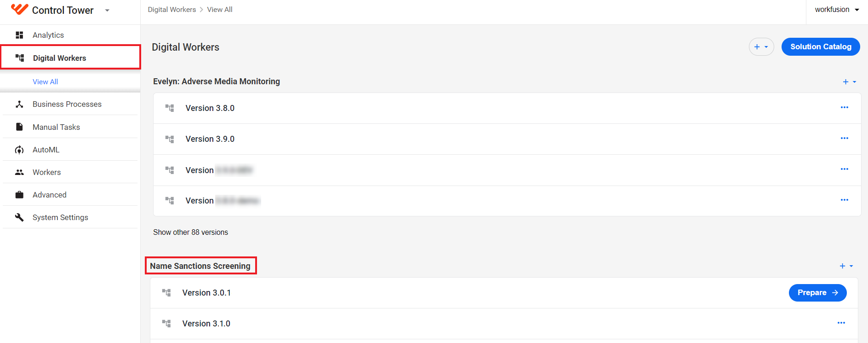Expand the plus dropdown for Evelyn: Adverse Media Monitoring

850,81
